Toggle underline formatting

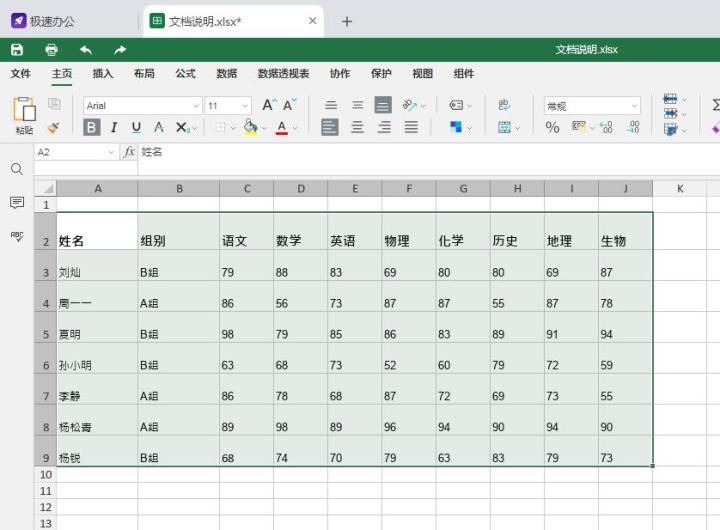(136, 127)
